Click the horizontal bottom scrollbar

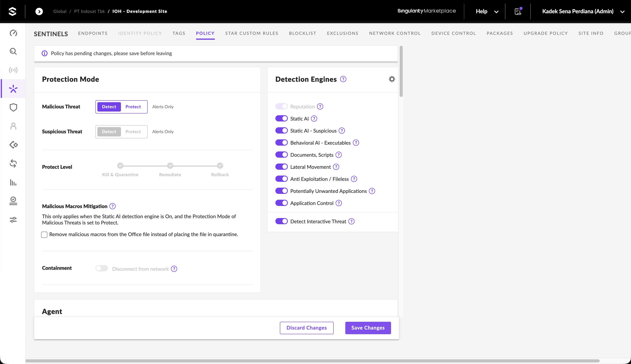pos(312,361)
